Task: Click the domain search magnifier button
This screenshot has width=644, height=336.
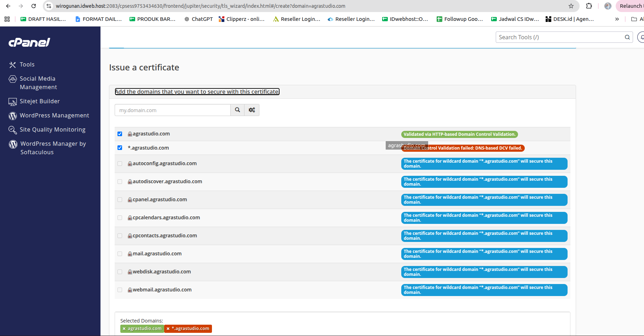Action: (237, 110)
